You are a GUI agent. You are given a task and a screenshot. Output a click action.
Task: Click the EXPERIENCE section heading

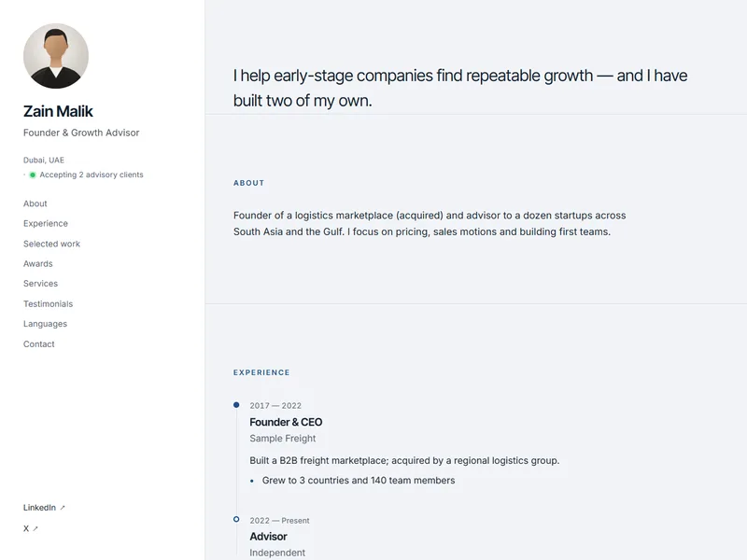click(261, 372)
